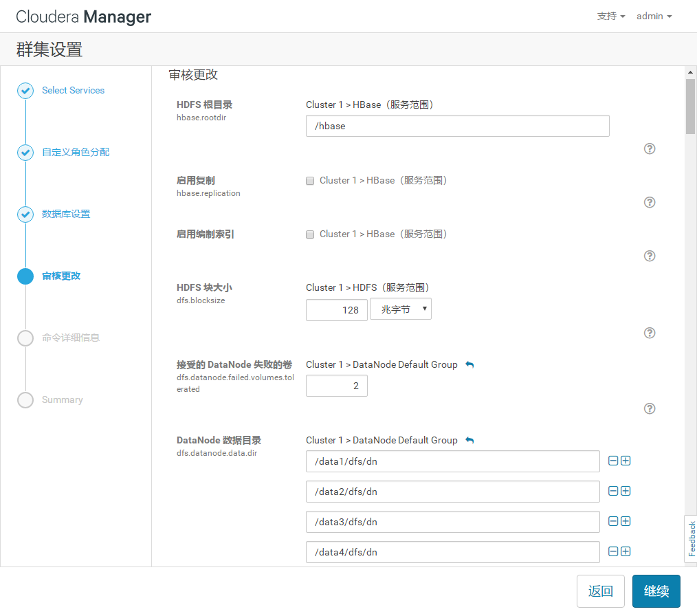Open help for HDFS 根目录 setting
The image size is (697, 616).
point(649,148)
